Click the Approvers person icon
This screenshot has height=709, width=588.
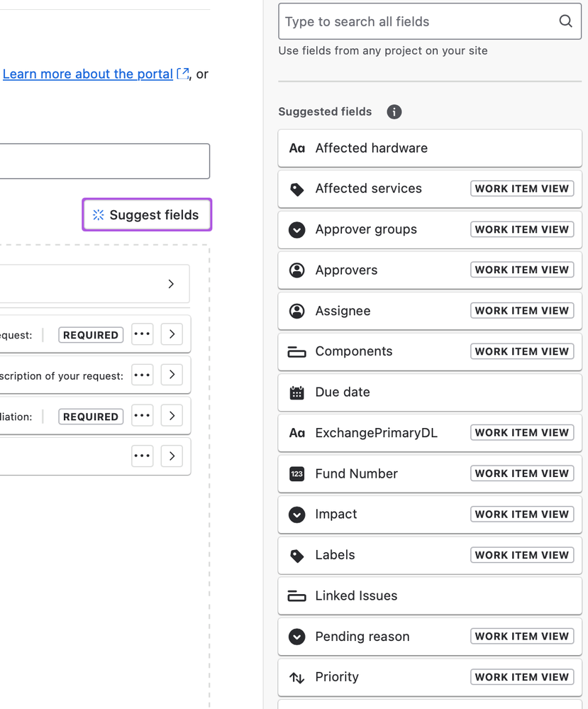coord(296,270)
